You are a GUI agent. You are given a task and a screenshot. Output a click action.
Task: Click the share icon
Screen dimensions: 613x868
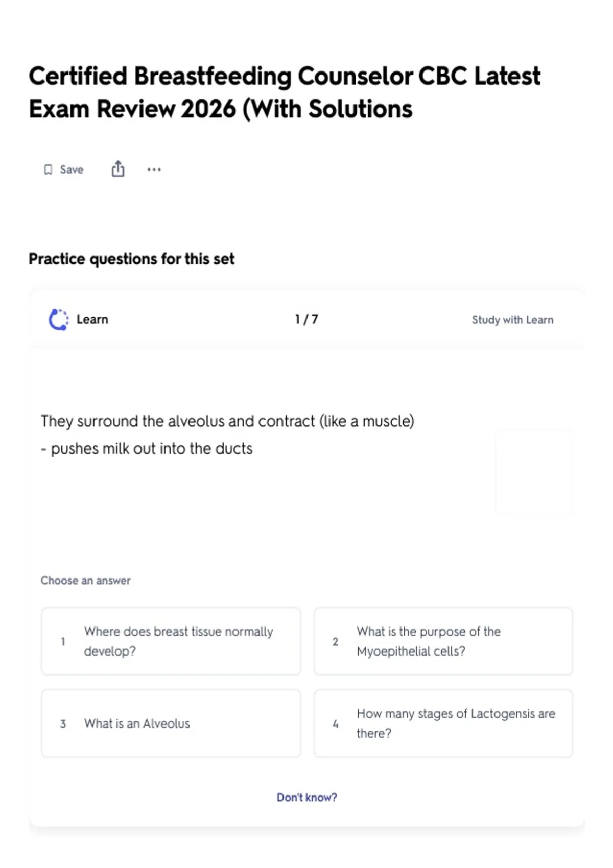118,169
